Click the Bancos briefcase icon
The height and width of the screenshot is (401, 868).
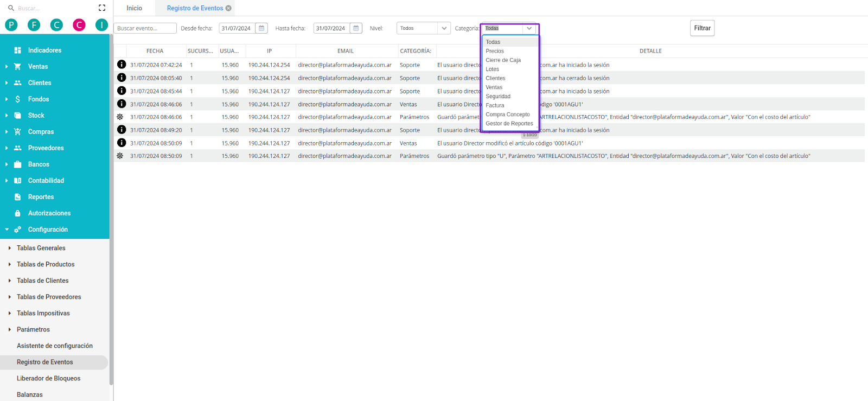17,164
